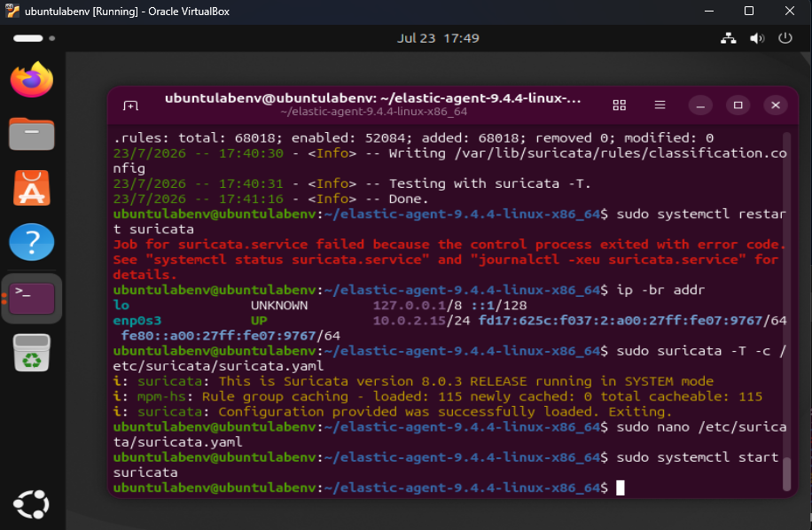This screenshot has width=812, height=530.
Task: Click the VirtualBox window title icon
Action: tap(12, 11)
